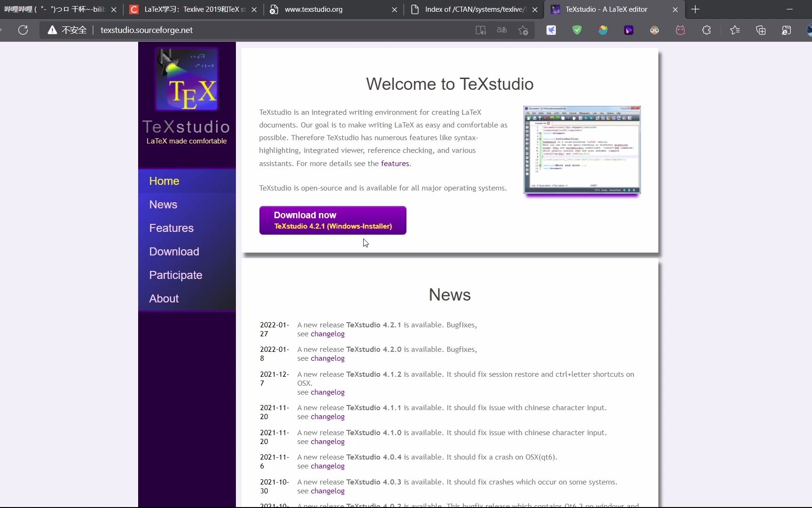The image size is (812, 508).
Task: Click the not-secure warning triangle icon
Action: [52, 30]
